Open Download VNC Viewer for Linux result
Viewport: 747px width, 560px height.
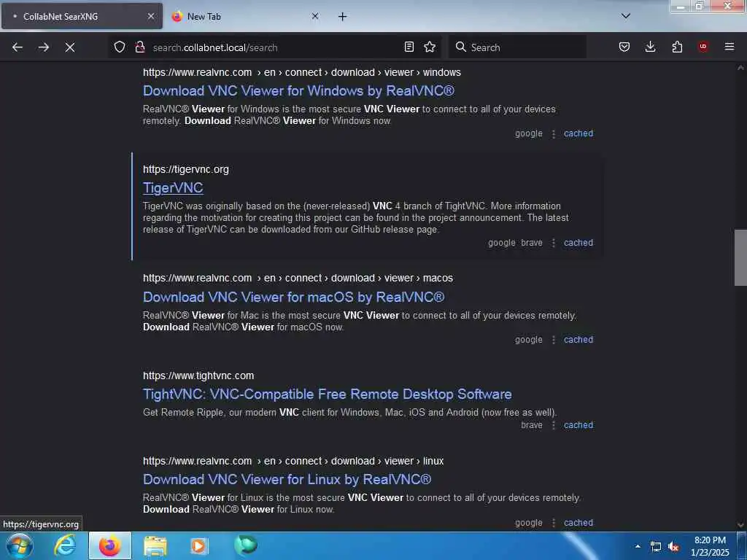pyautogui.click(x=287, y=480)
